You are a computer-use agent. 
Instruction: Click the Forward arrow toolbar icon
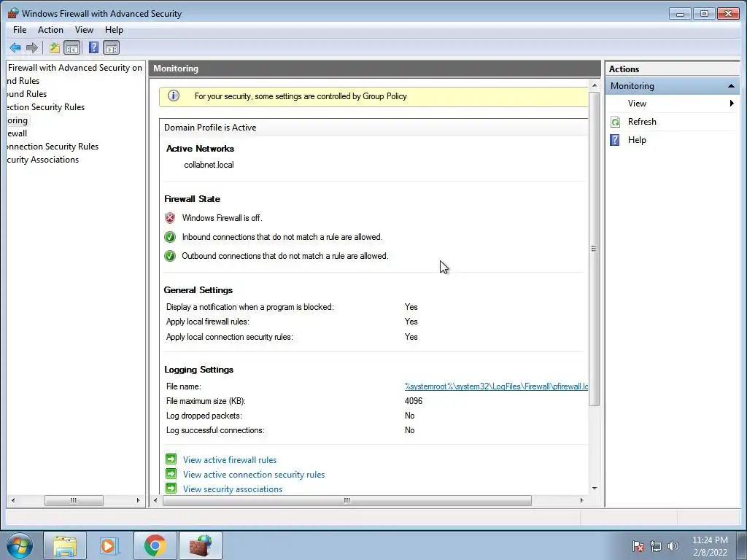[x=32, y=47]
